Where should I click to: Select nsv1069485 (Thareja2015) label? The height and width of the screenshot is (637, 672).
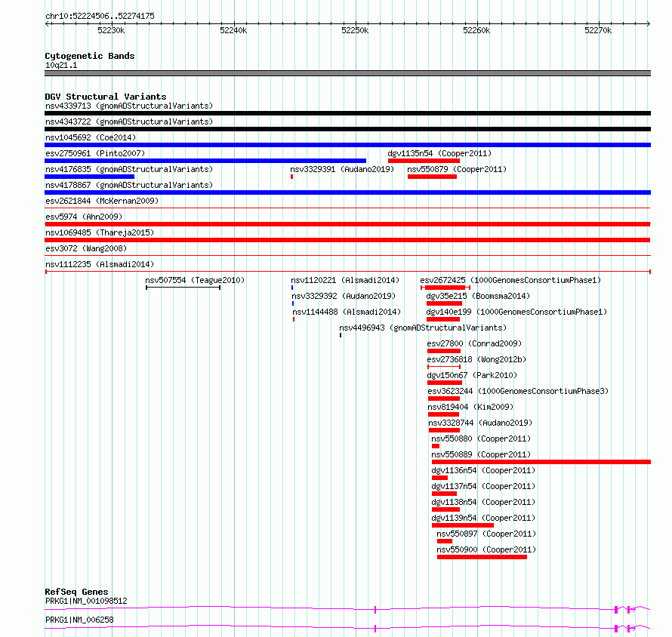click(x=100, y=232)
